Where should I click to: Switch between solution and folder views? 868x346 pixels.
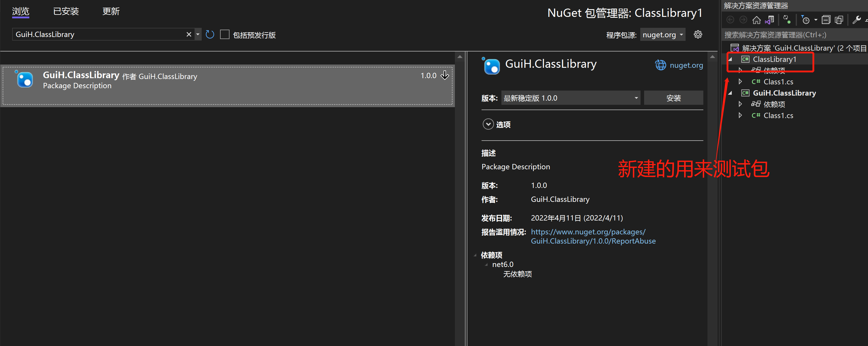coord(770,20)
